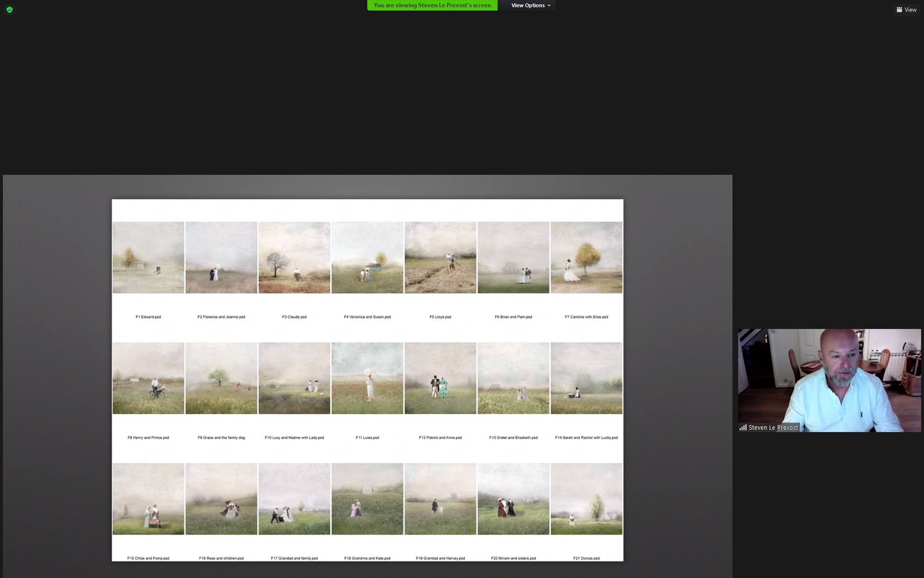The width and height of the screenshot is (924, 578).
Task: Click the 'F8 Henry and Prince.psd' label
Action: tap(148, 437)
